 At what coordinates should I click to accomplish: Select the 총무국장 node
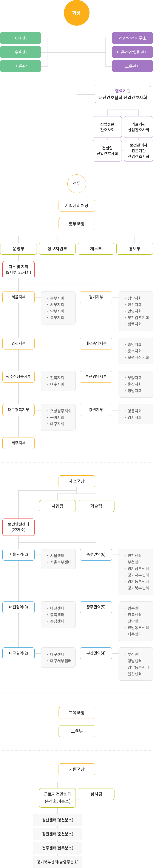pos(77,224)
